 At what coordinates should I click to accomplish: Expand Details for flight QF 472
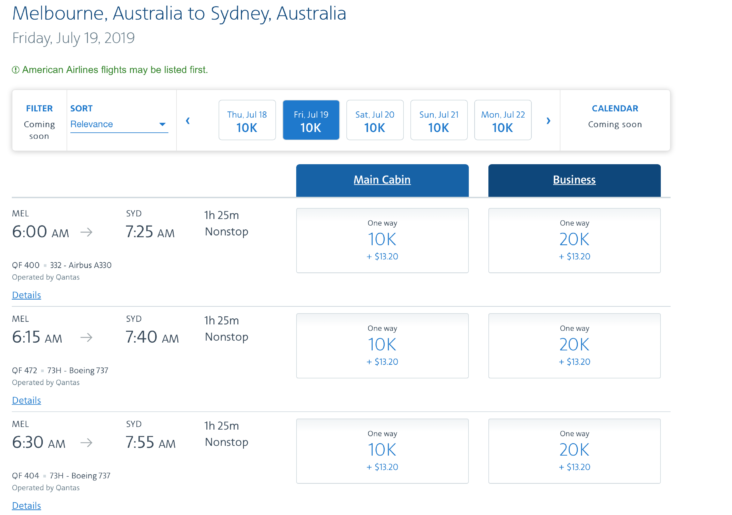(x=27, y=400)
